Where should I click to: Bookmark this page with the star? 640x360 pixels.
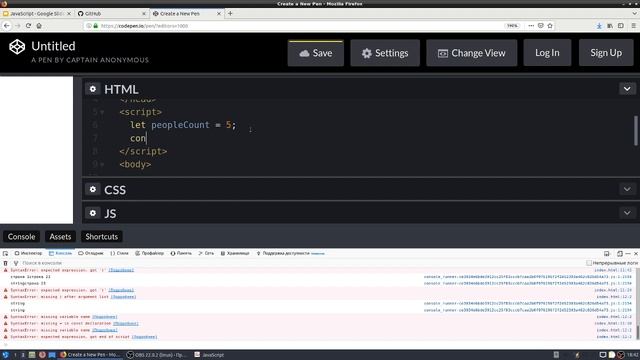click(x=550, y=26)
